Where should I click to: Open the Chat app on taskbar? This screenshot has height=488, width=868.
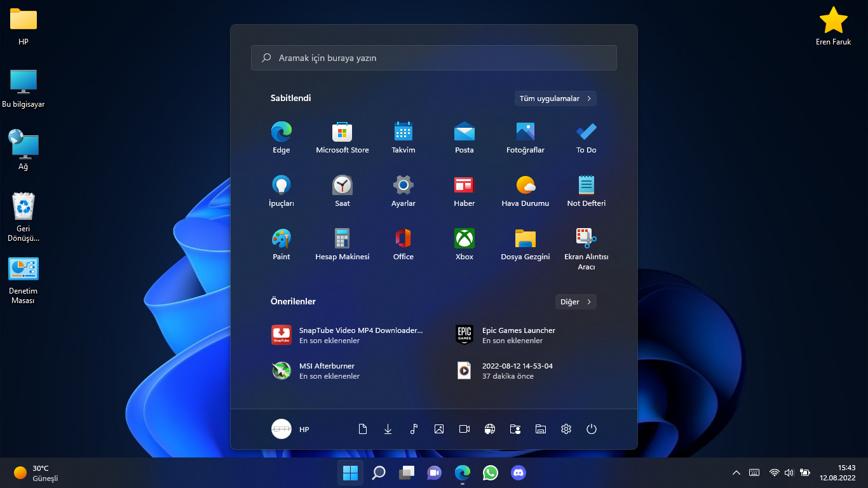click(435, 473)
